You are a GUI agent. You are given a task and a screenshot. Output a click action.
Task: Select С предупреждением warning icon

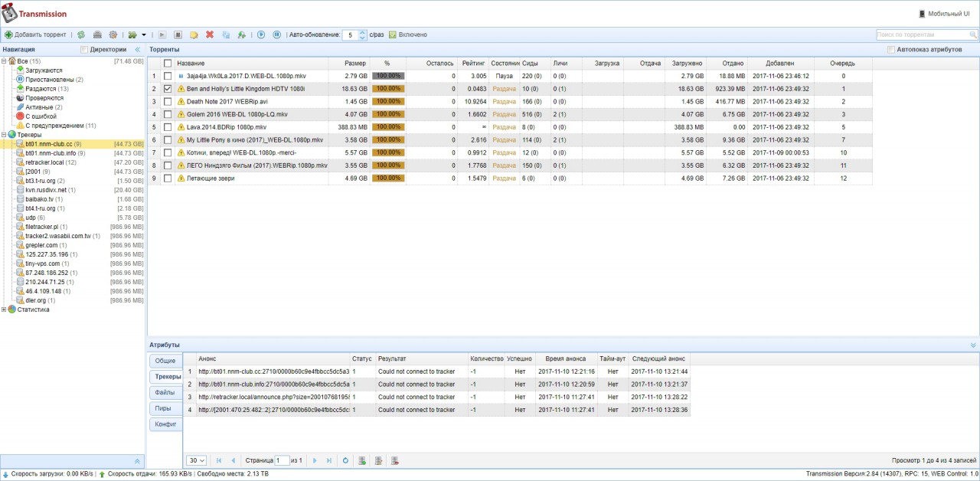tap(20, 126)
